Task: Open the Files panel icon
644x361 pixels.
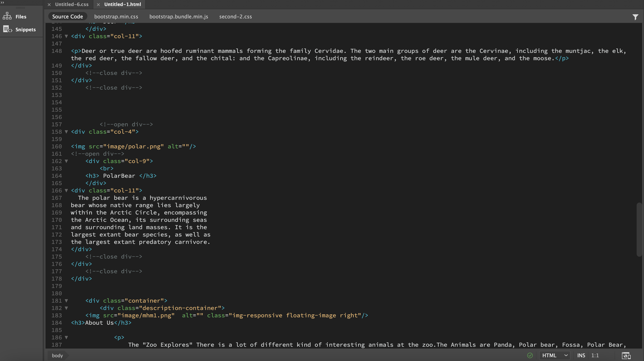Action: coord(7,16)
